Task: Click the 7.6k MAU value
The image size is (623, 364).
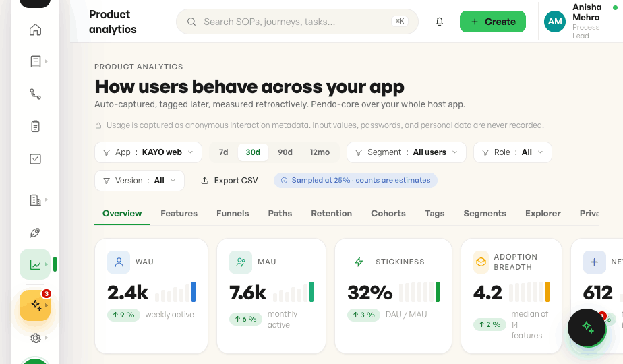Action: tap(248, 293)
